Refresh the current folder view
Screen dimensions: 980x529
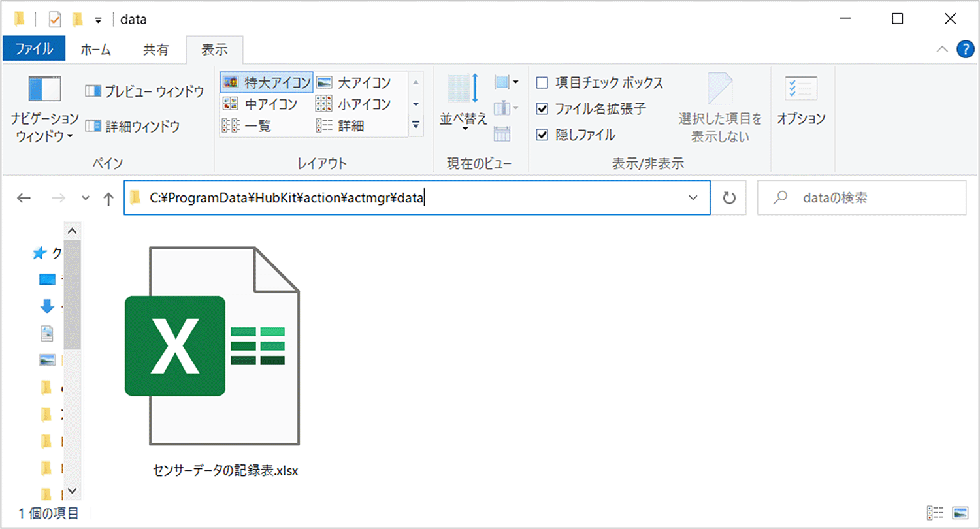tap(730, 198)
